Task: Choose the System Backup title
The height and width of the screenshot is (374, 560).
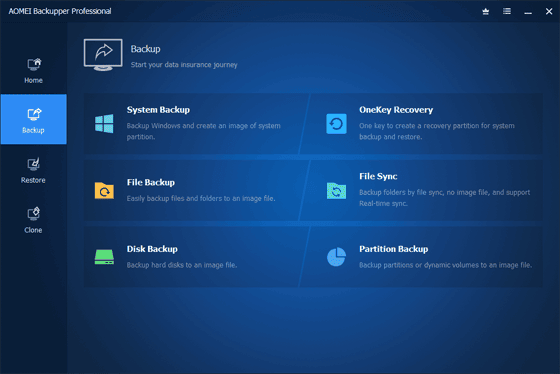Action: (x=158, y=110)
